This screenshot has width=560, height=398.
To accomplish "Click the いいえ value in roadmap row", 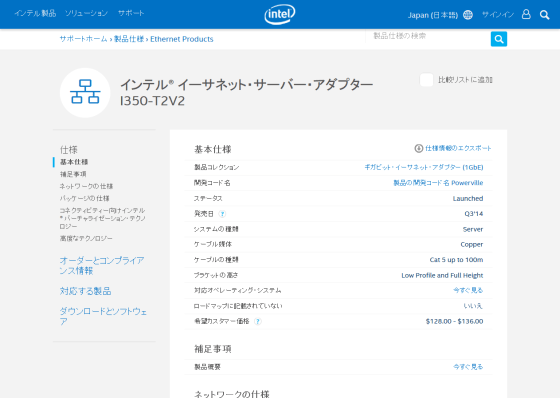I will (473, 306).
